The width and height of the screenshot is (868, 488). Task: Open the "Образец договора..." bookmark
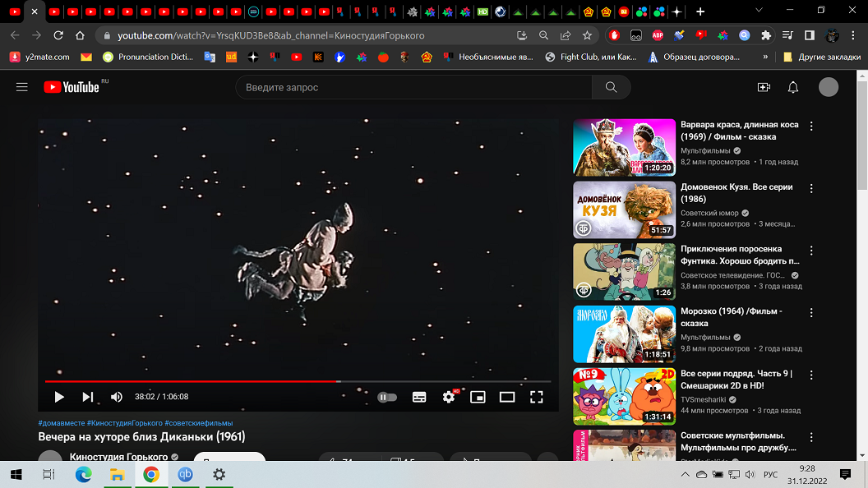click(x=694, y=57)
